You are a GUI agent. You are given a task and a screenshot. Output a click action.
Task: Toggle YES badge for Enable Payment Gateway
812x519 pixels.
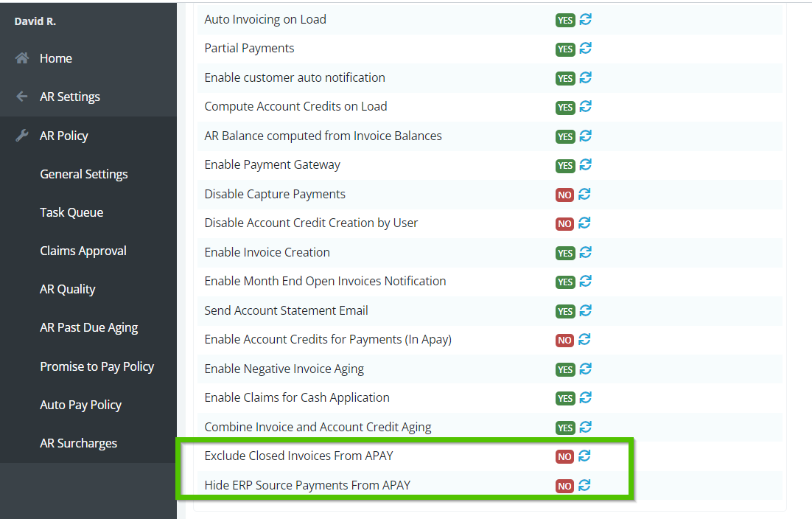pos(565,166)
